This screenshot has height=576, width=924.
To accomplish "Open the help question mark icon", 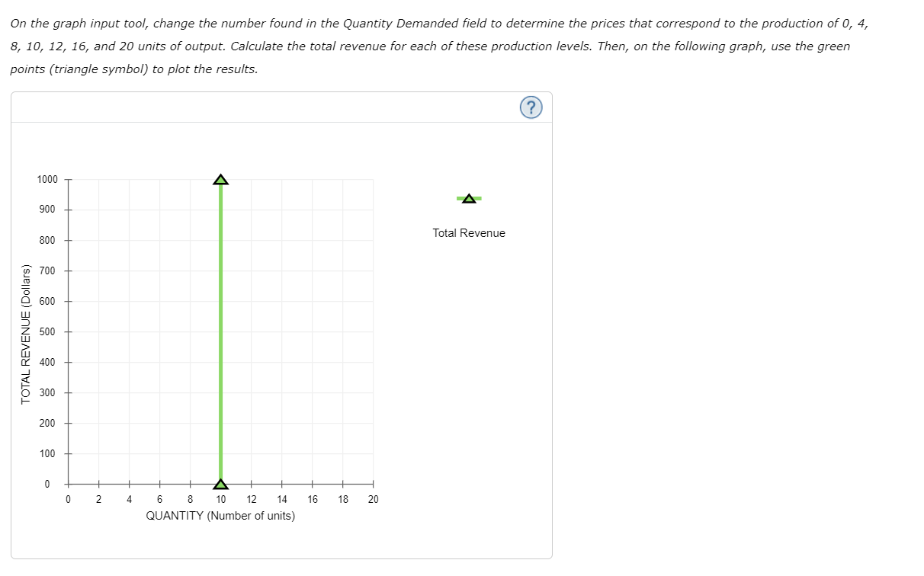I will pos(531,107).
